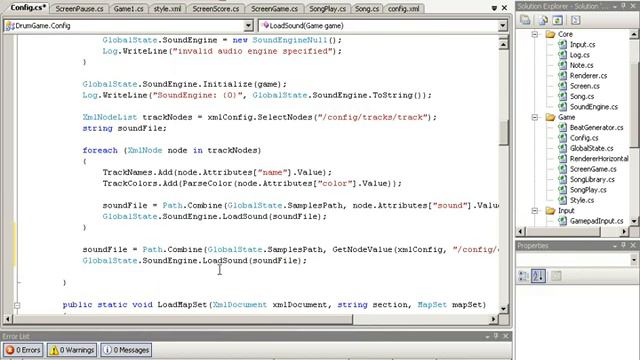Toggle the 0 Errors filter

(23, 350)
